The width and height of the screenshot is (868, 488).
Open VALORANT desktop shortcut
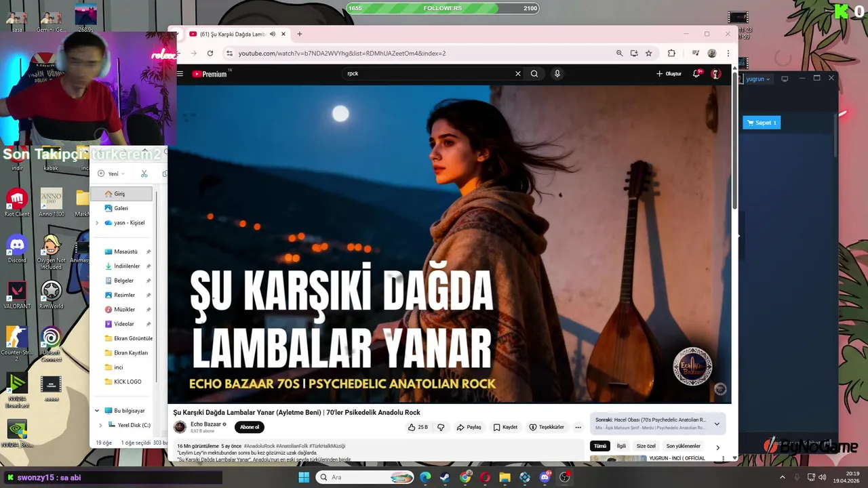pyautogui.click(x=17, y=296)
